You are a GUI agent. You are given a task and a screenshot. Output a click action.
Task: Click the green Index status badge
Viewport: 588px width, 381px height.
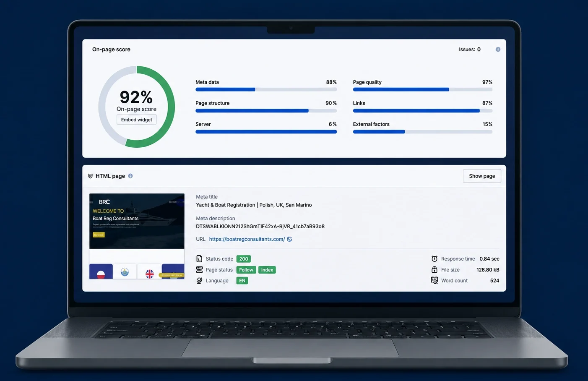coord(267,270)
